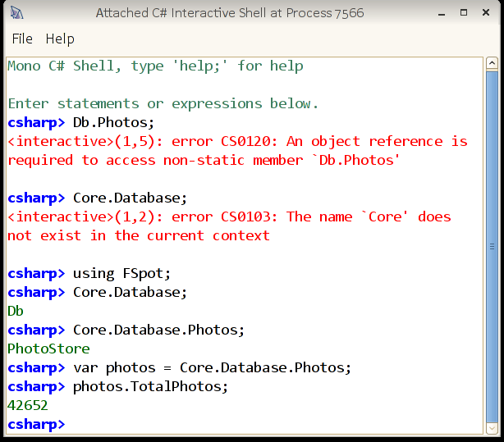504x442 pixels.
Task: Click the green 'Db' output line
Action: [16, 311]
